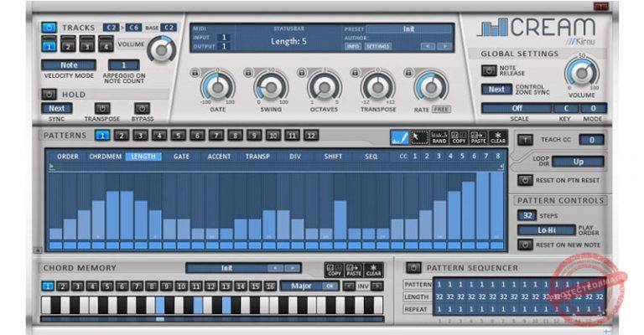The width and height of the screenshot is (644, 335).
Task: Select chord memory slot 8
Action: (152, 286)
